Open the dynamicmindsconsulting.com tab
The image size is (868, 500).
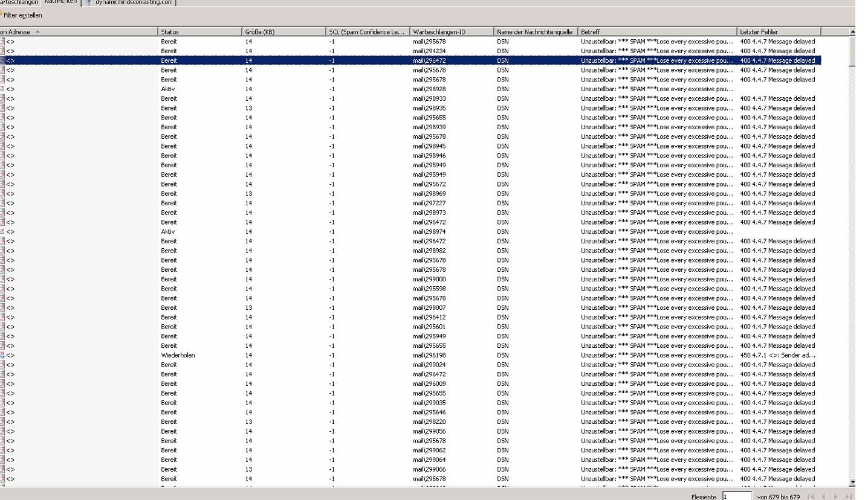click(129, 2)
